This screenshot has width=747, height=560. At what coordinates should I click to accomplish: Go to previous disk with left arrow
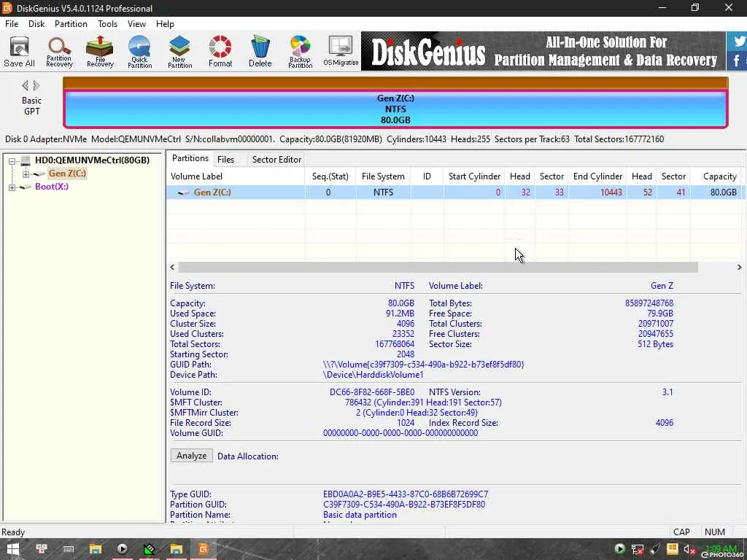[25, 86]
